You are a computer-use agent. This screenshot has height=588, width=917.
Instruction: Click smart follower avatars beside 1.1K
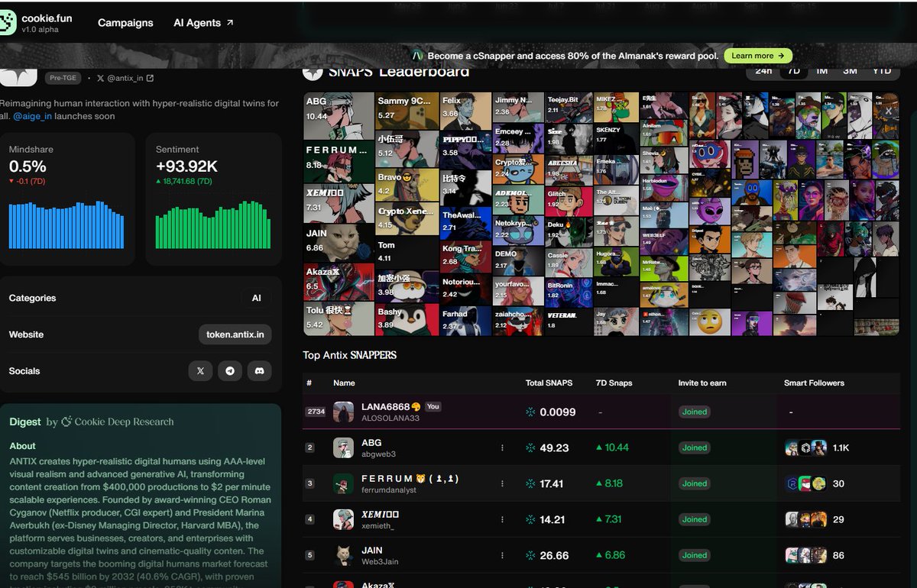pos(806,447)
